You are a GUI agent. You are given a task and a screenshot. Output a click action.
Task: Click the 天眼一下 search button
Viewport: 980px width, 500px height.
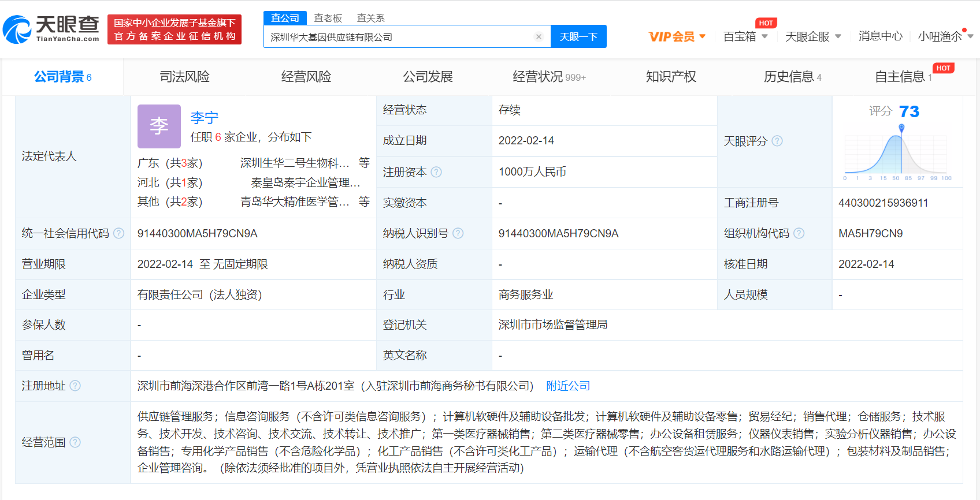click(x=578, y=37)
